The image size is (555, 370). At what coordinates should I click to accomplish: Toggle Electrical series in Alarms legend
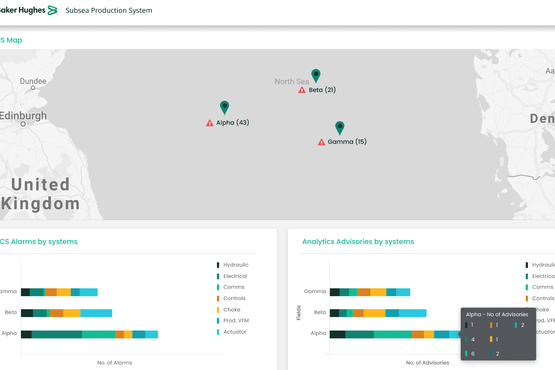pyautogui.click(x=232, y=276)
